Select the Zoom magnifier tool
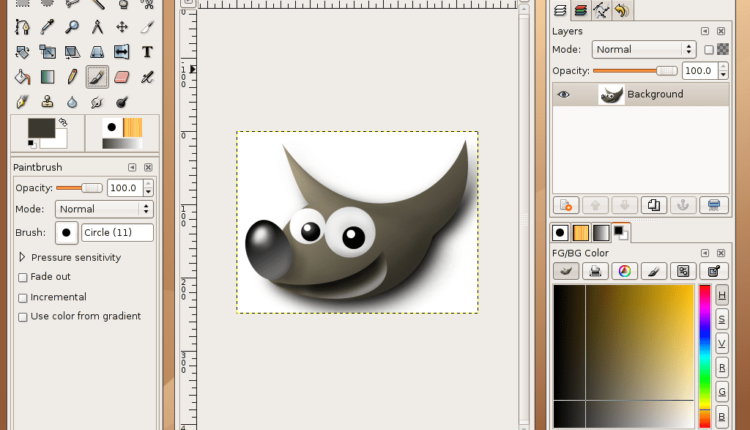The image size is (750, 430). pyautogui.click(x=72, y=27)
